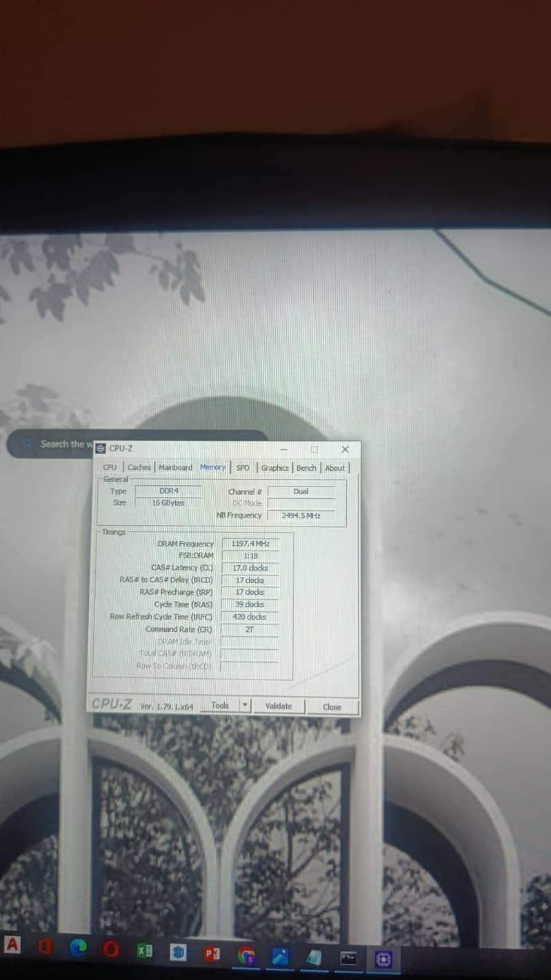This screenshot has width=551, height=980.
Task: Click the DRAM Frequency value 1197.4 MHz
Action: [250, 544]
